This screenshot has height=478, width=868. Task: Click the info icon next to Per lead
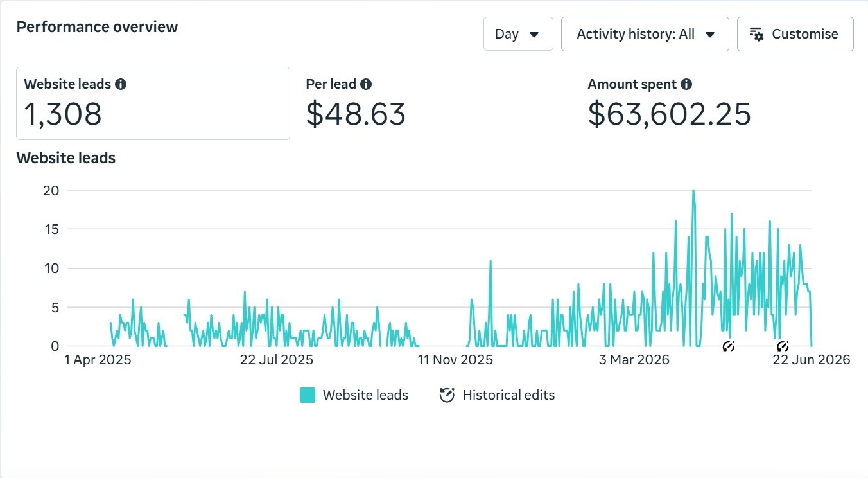(x=366, y=84)
